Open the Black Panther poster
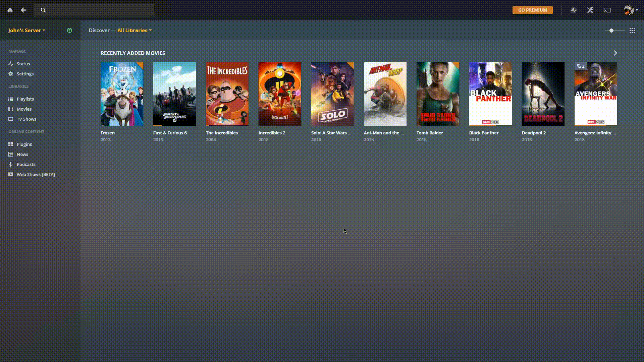The width and height of the screenshot is (644, 362). tap(490, 94)
